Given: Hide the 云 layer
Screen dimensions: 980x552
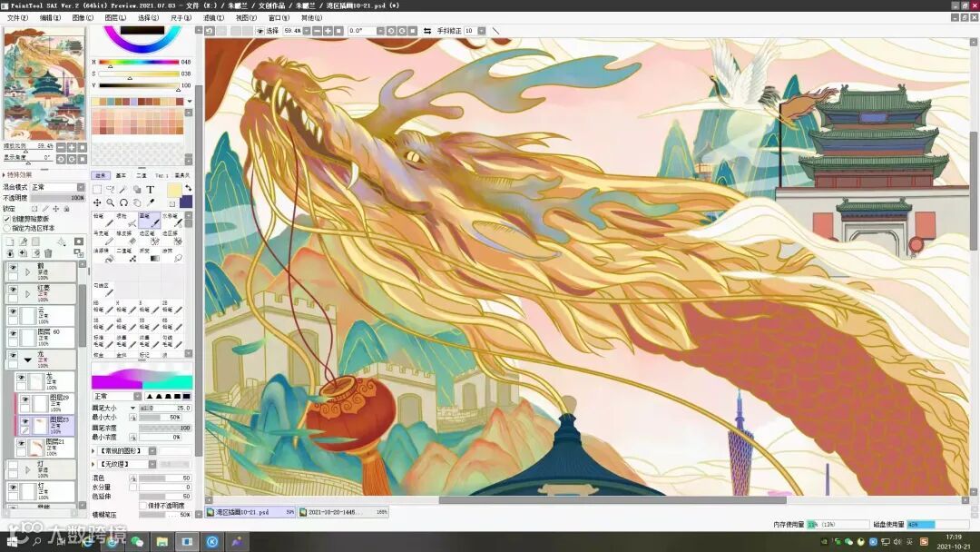Looking at the screenshot, I should pyautogui.click(x=13, y=312).
